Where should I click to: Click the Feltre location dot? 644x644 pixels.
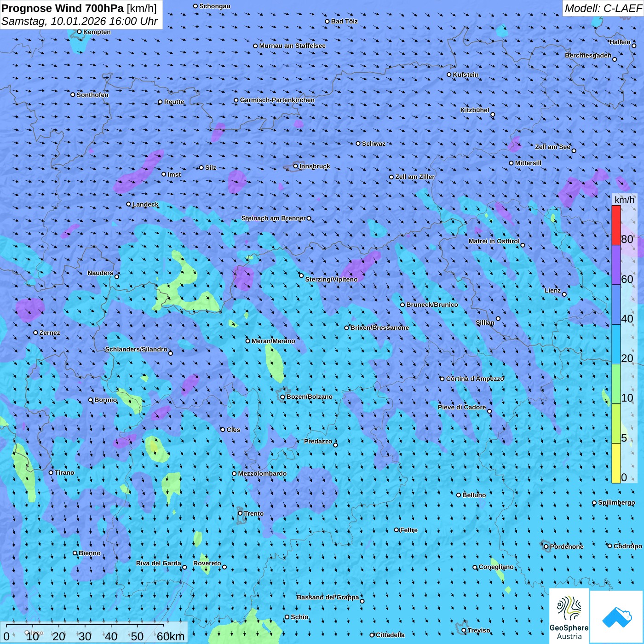397,530
